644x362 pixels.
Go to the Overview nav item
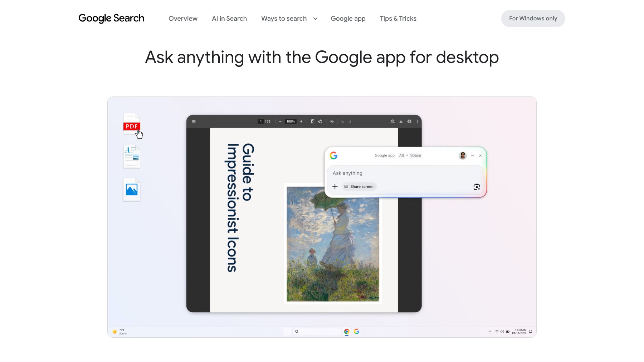[x=183, y=19]
